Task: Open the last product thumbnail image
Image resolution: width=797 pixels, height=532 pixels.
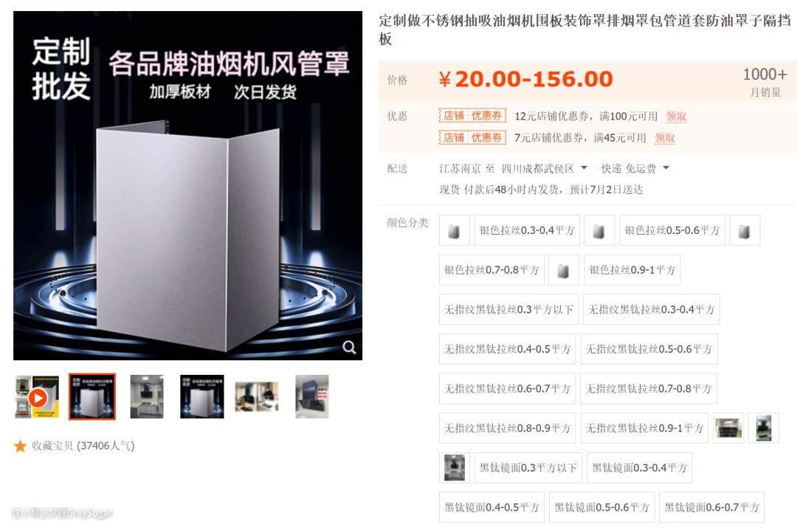Action: pos(312,397)
